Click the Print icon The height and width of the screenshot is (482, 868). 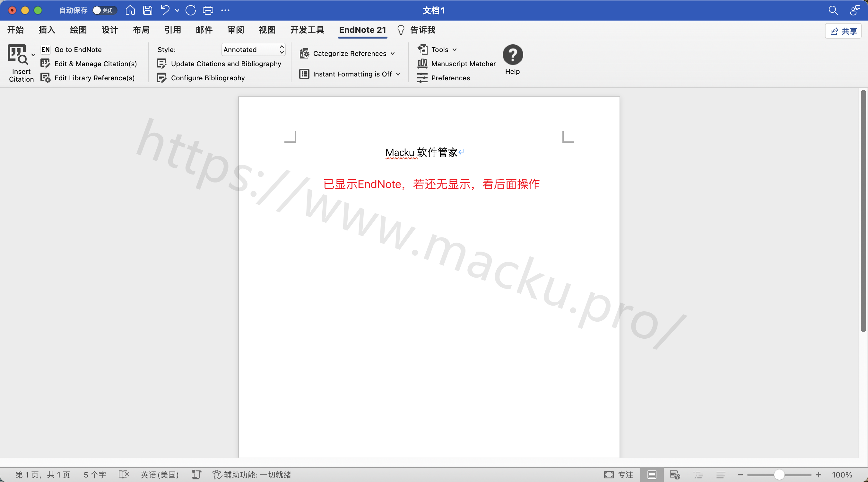click(208, 11)
